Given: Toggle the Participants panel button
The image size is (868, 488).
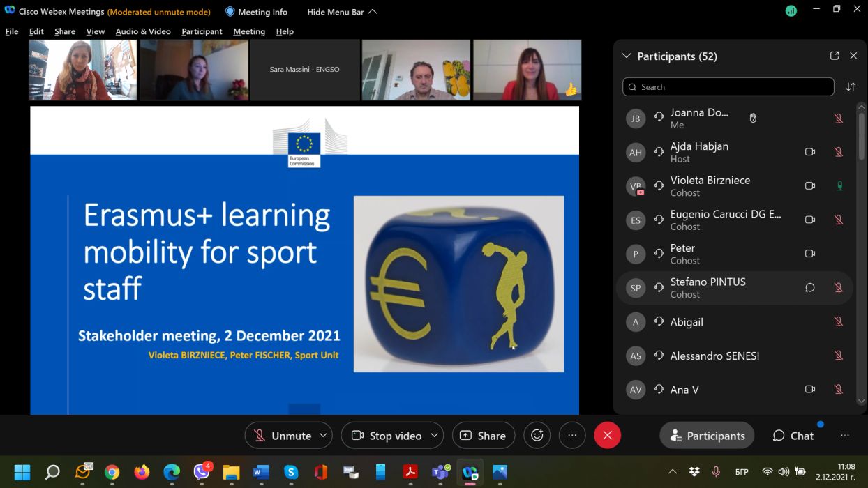Looking at the screenshot, I should [x=707, y=436].
